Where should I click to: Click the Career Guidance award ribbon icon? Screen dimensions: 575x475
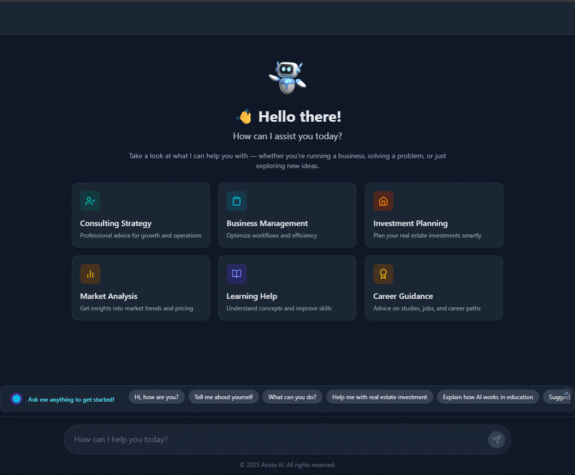tap(383, 274)
